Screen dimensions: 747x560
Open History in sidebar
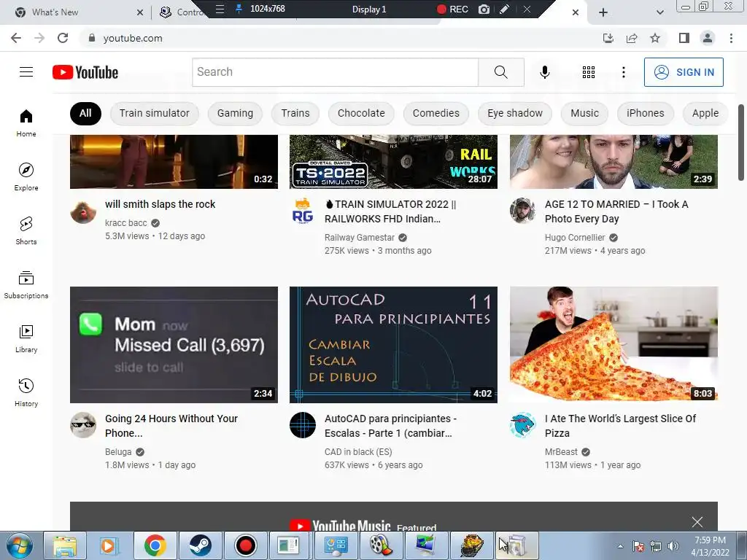[26, 392]
